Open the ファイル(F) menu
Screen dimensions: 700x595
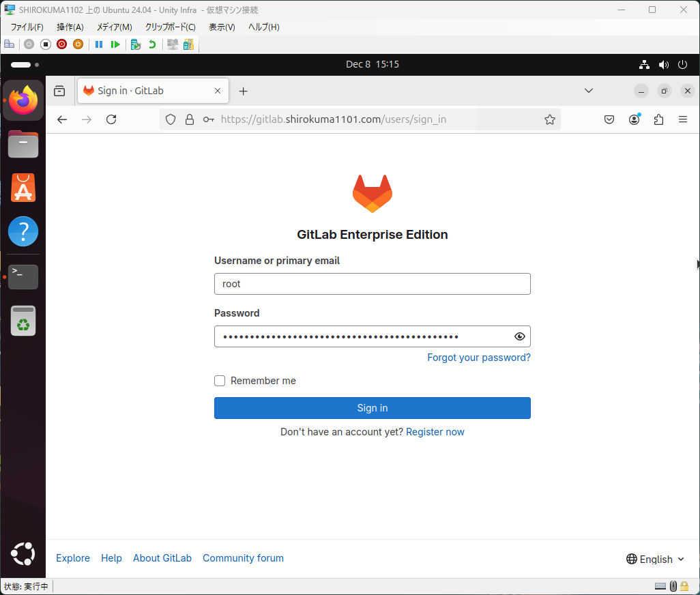[x=27, y=27]
